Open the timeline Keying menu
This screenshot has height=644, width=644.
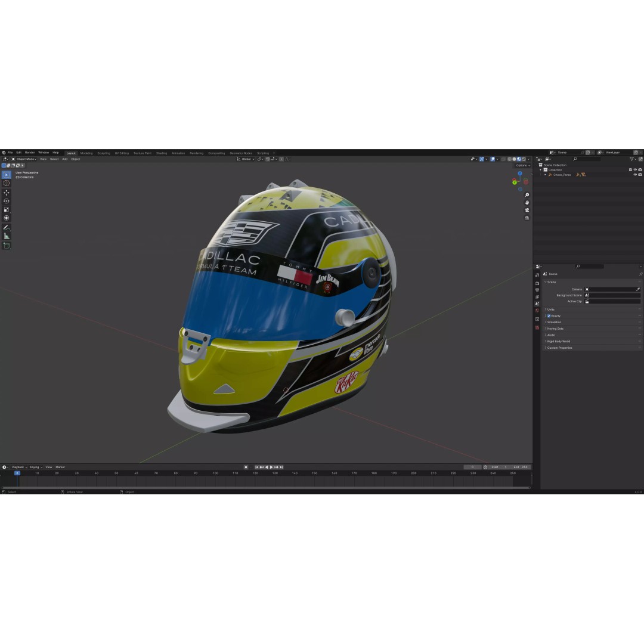point(35,467)
